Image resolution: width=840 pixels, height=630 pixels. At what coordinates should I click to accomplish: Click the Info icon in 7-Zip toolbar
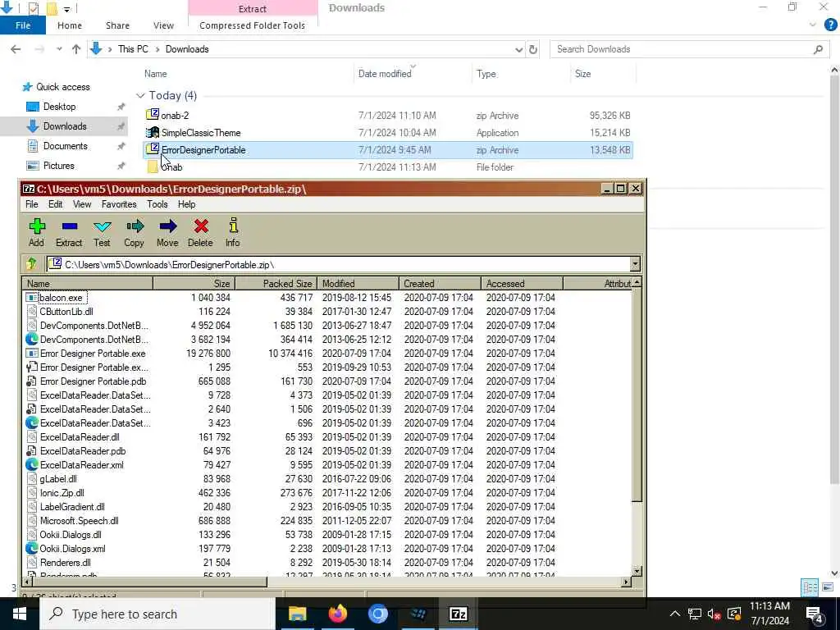click(x=232, y=226)
